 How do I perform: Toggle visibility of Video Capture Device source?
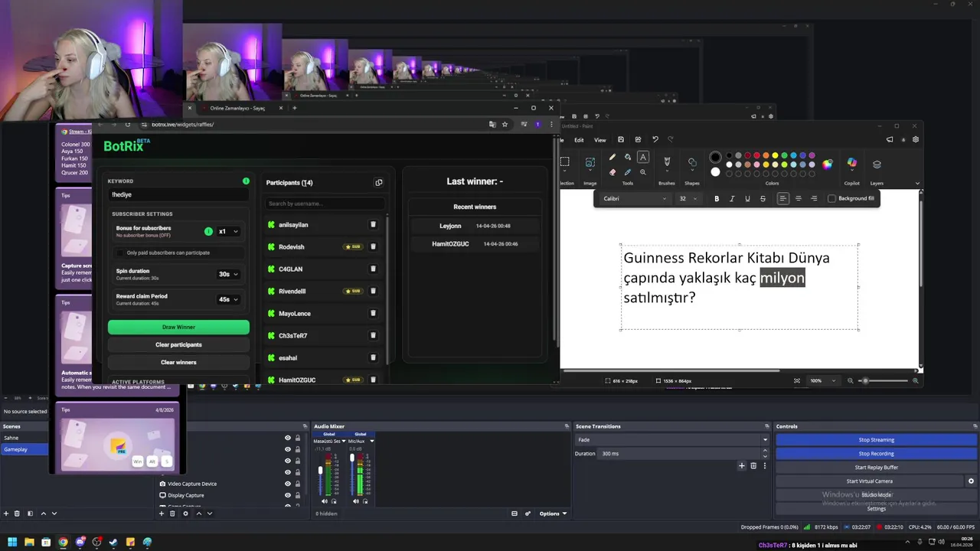(288, 484)
